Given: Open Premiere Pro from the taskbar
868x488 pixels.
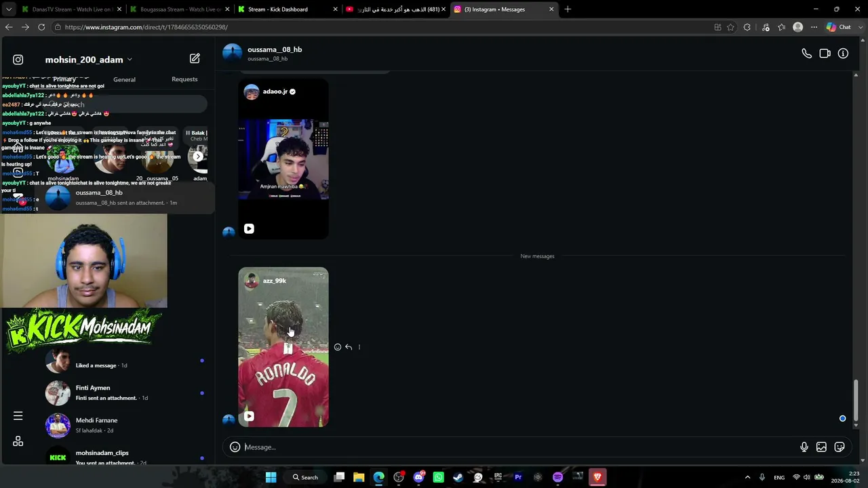Looking at the screenshot, I should [x=518, y=477].
